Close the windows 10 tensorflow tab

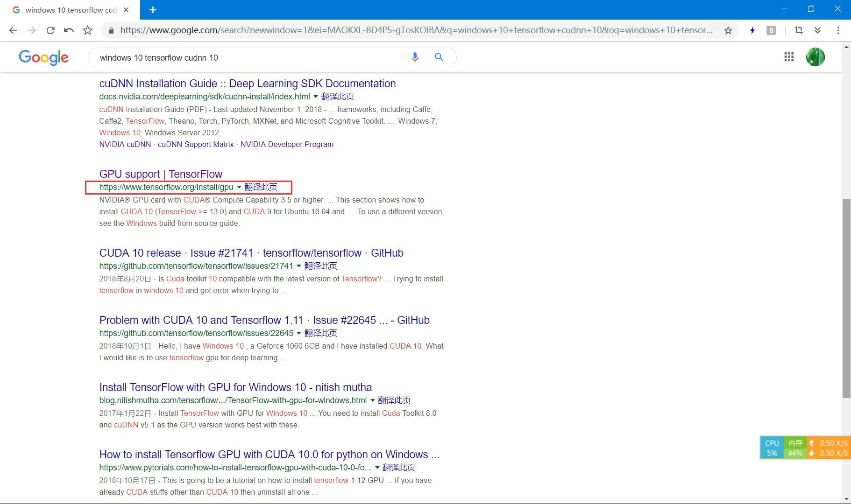point(126,10)
